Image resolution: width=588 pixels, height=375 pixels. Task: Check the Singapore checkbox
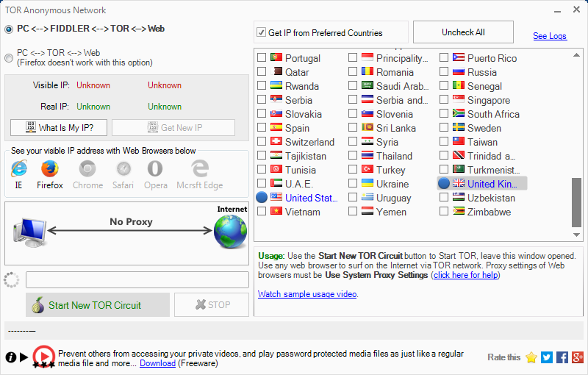444,100
